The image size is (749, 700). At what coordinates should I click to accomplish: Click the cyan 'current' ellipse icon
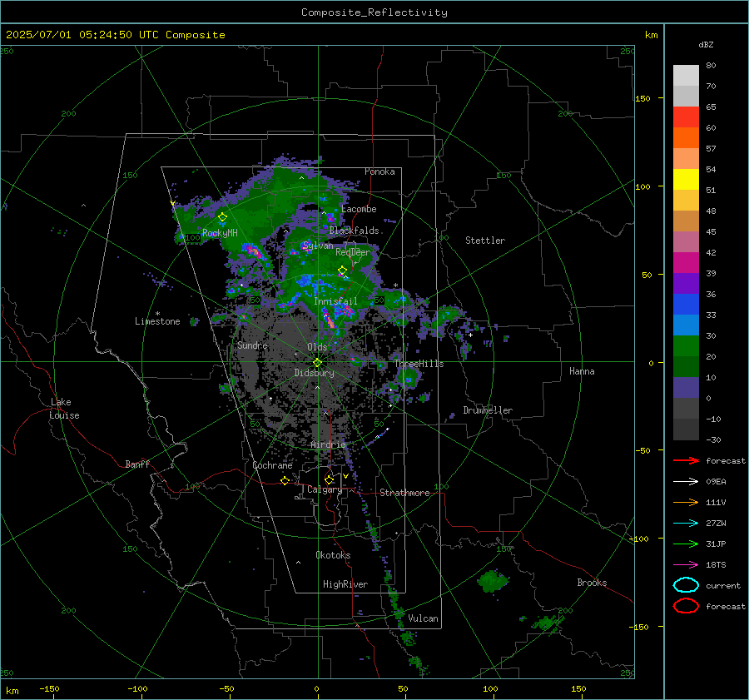click(686, 585)
